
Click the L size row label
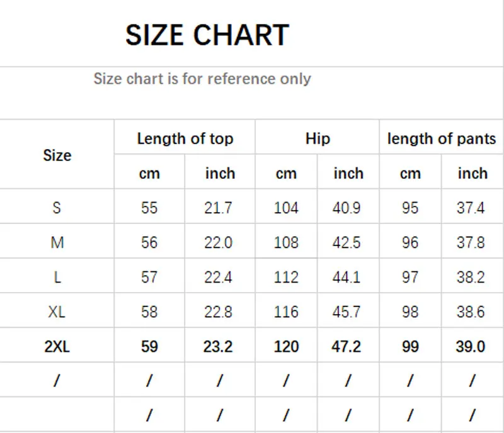click(57, 277)
